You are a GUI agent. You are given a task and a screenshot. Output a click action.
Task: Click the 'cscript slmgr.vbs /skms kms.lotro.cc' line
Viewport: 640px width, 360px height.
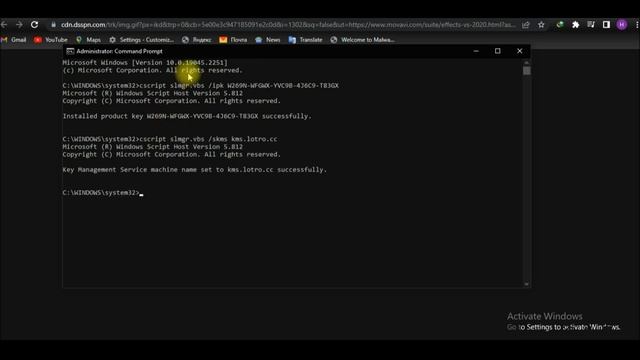pos(170,139)
